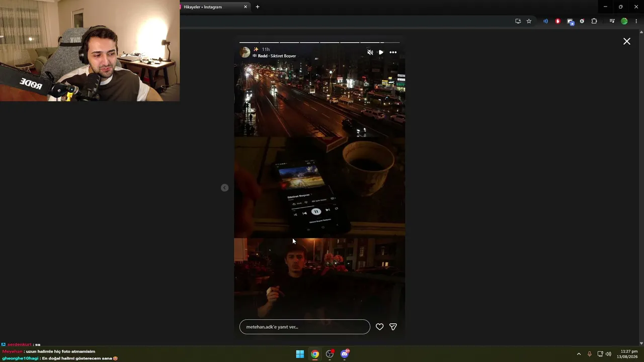Viewport: 644px width, 362px height.
Task: Open the OBS Studio taskbar icon
Action: [x=330, y=354]
